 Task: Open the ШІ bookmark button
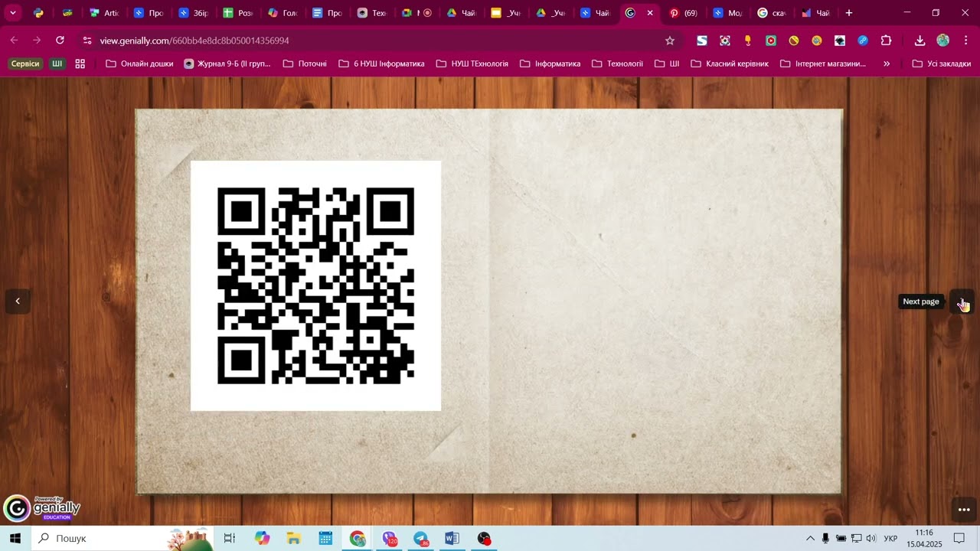point(57,64)
